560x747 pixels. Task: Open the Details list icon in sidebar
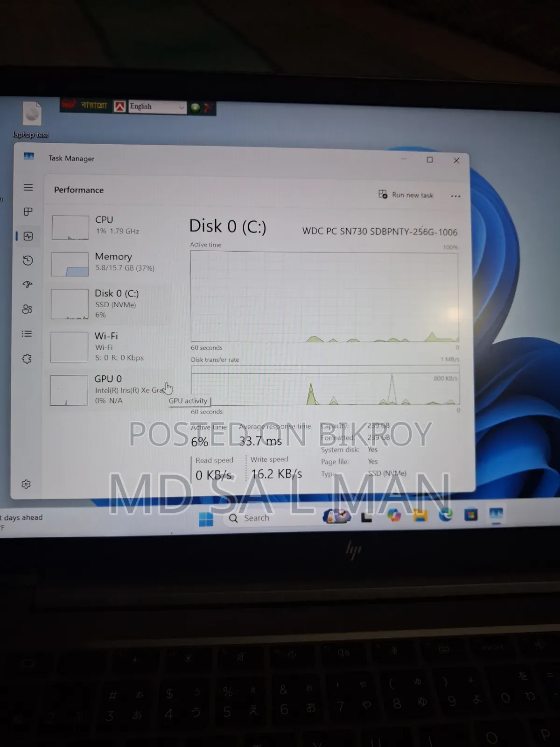pos(27,334)
